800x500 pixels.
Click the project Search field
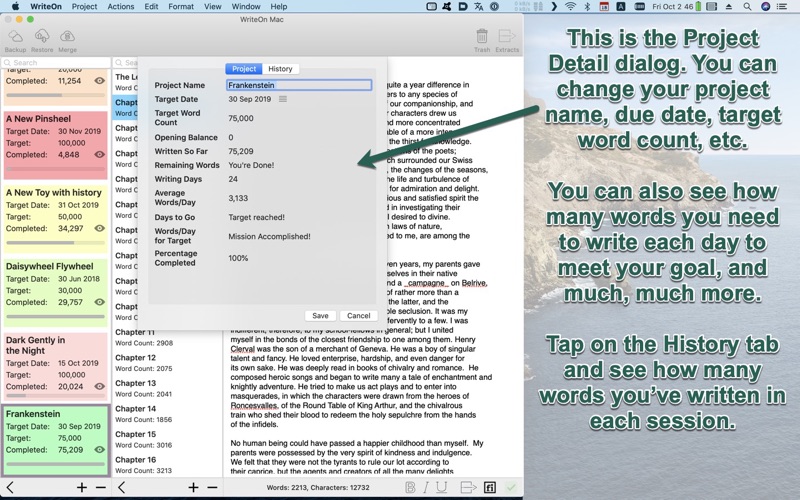tap(56, 62)
